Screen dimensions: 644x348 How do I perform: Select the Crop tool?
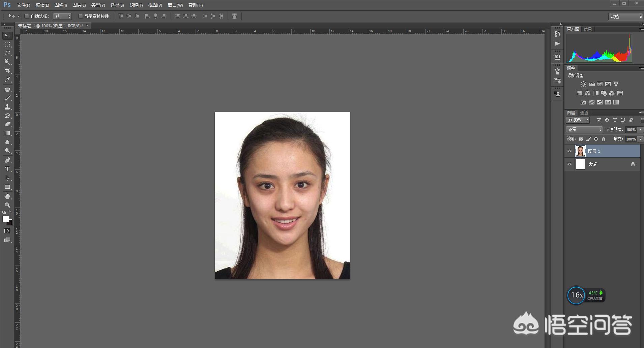click(x=7, y=71)
